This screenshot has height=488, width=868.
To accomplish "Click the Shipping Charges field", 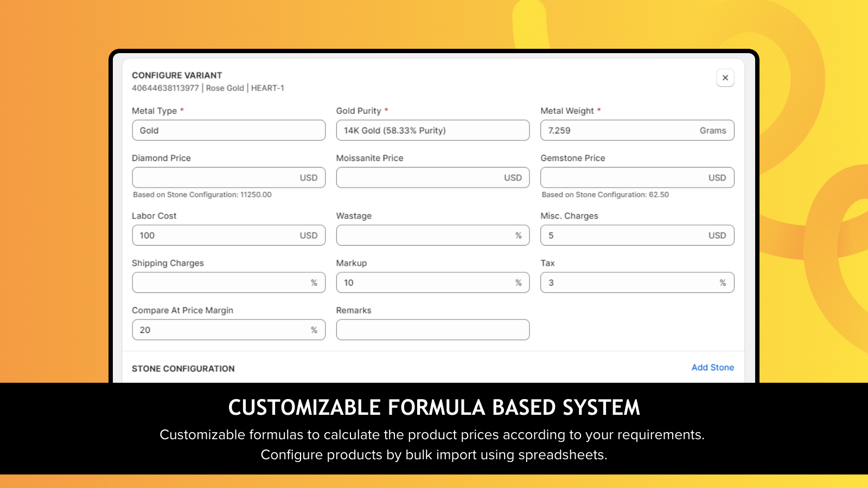I will coord(217,282).
